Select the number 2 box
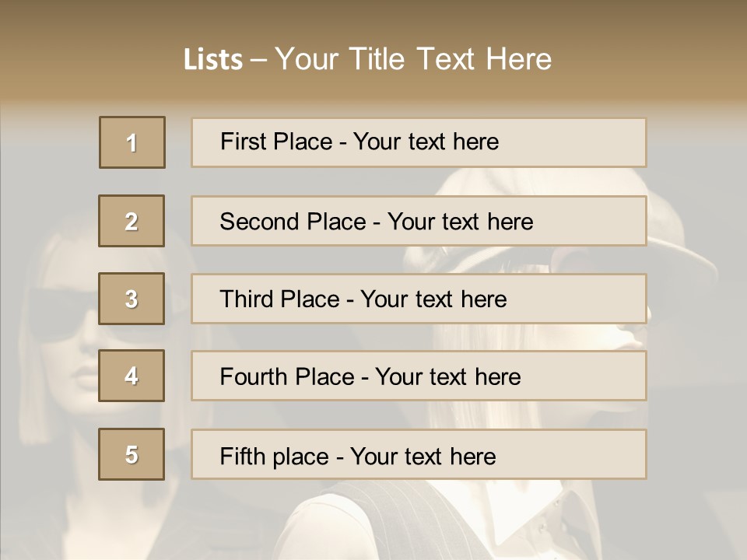 pos(132,221)
